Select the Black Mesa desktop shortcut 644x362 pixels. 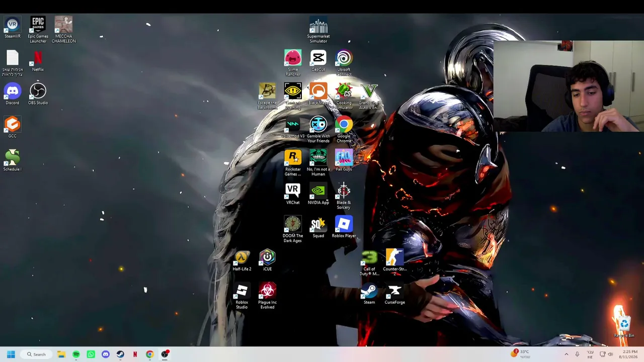[x=318, y=94]
